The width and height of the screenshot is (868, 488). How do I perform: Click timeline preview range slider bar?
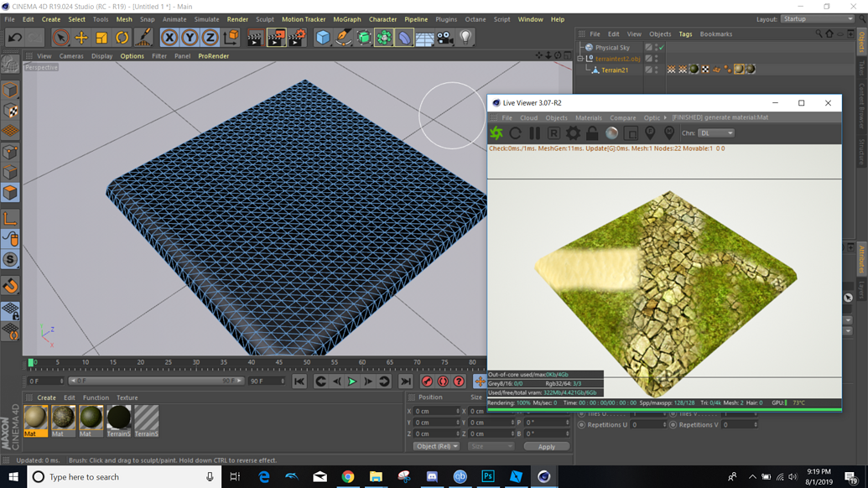(156, 382)
